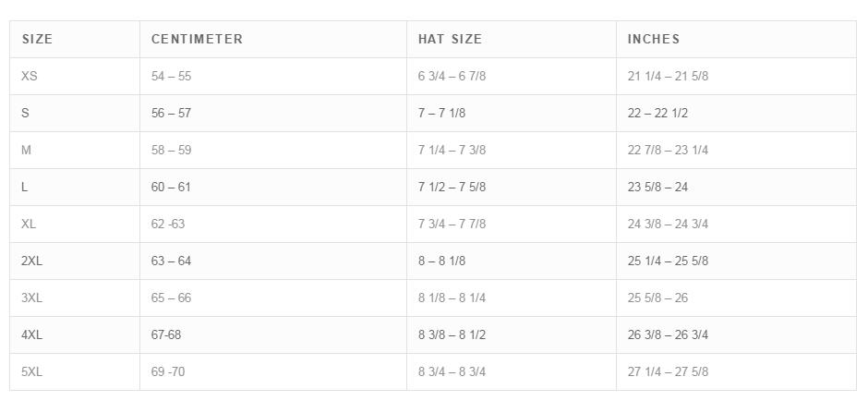Click the 67-68 centimeter cell
Screen dimensions: 868x401
click(x=166, y=334)
